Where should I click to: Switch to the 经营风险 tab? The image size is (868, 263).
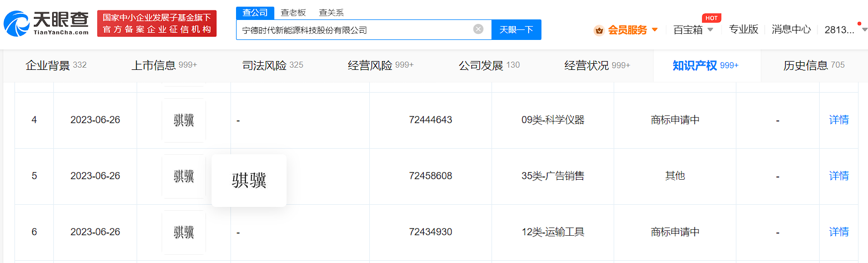380,65
